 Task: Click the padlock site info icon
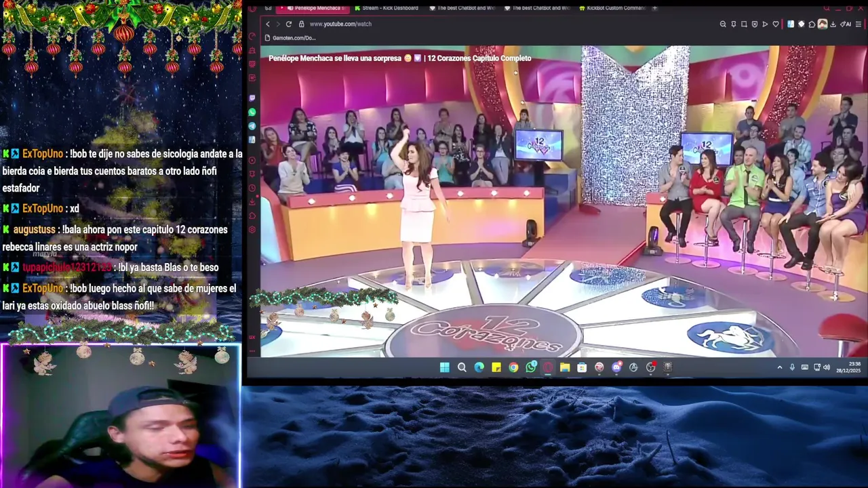[302, 24]
